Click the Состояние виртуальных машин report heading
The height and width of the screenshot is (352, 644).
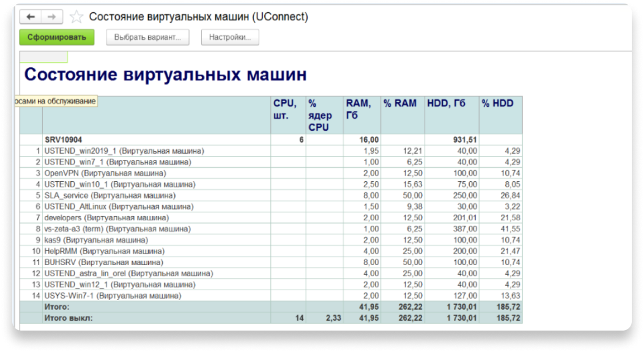tap(166, 75)
